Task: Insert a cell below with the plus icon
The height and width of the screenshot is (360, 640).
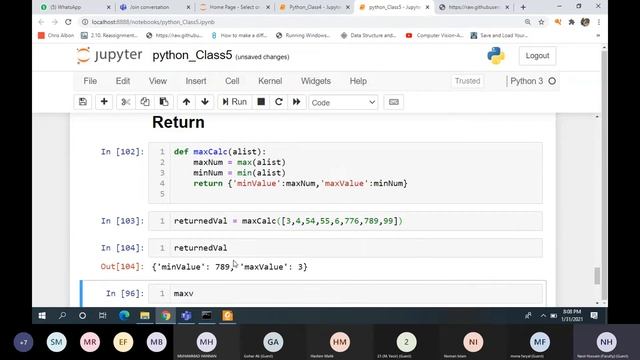Action: [x=104, y=102]
